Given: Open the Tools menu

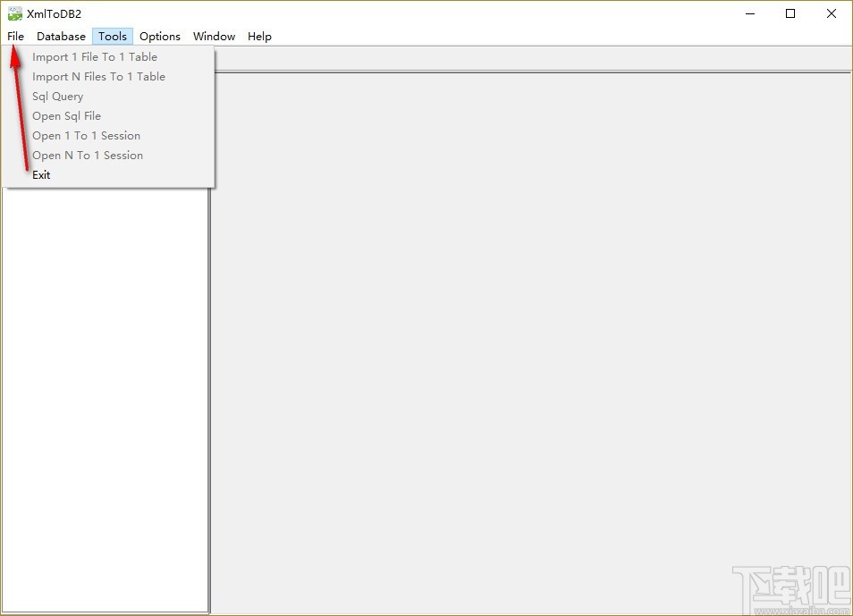Looking at the screenshot, I should pyautogui.click(x=112, y=36).
